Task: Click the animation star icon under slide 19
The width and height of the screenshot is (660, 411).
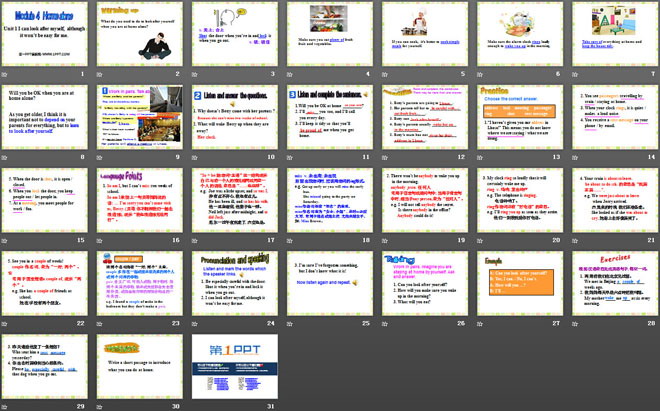Action: click(x=385, y=241)
